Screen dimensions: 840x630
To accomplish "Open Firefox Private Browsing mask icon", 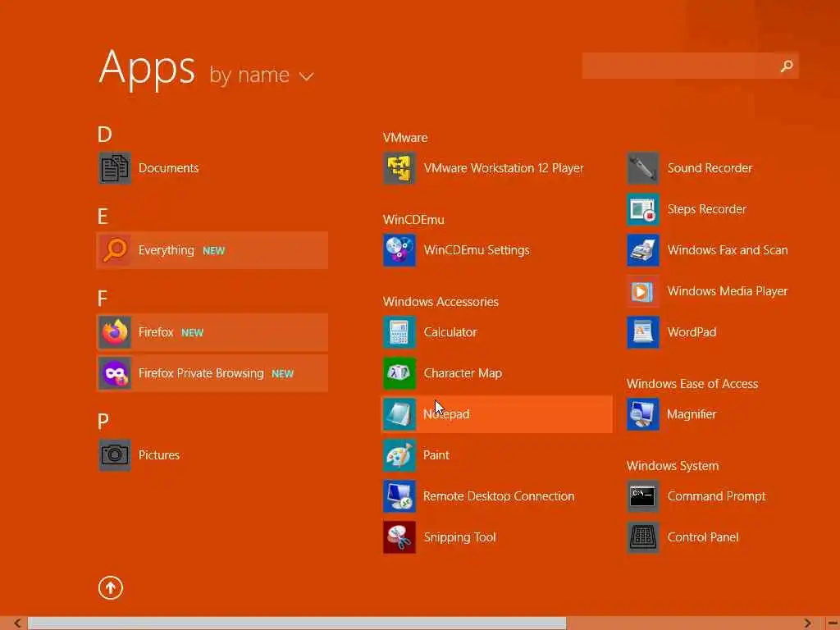I will (x=115, y=373).
